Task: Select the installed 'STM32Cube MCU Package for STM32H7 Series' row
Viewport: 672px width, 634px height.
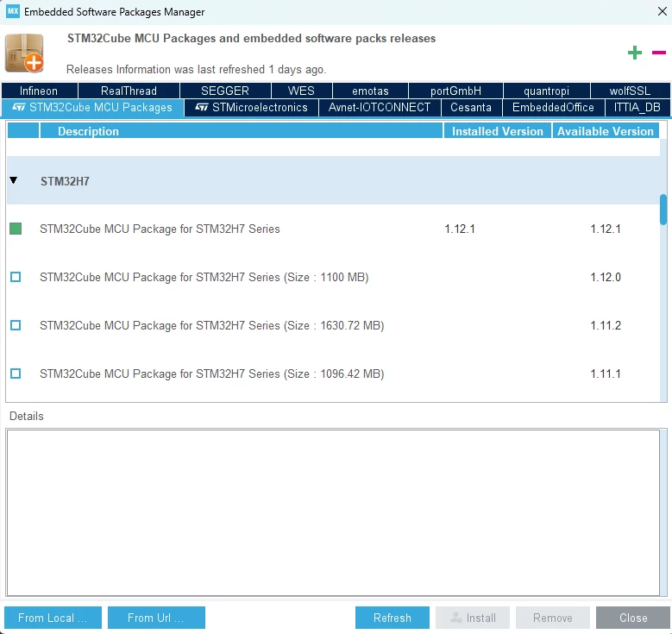Action: coord(333,229)
